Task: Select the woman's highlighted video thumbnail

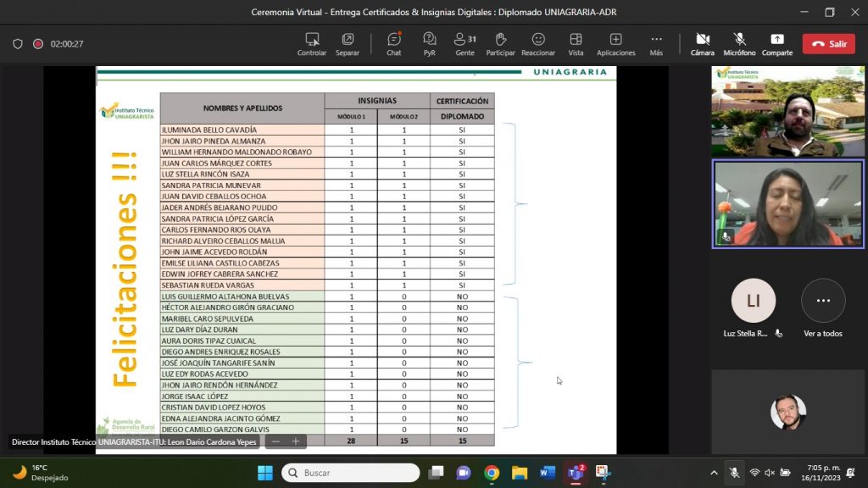Action: point(788,204)
